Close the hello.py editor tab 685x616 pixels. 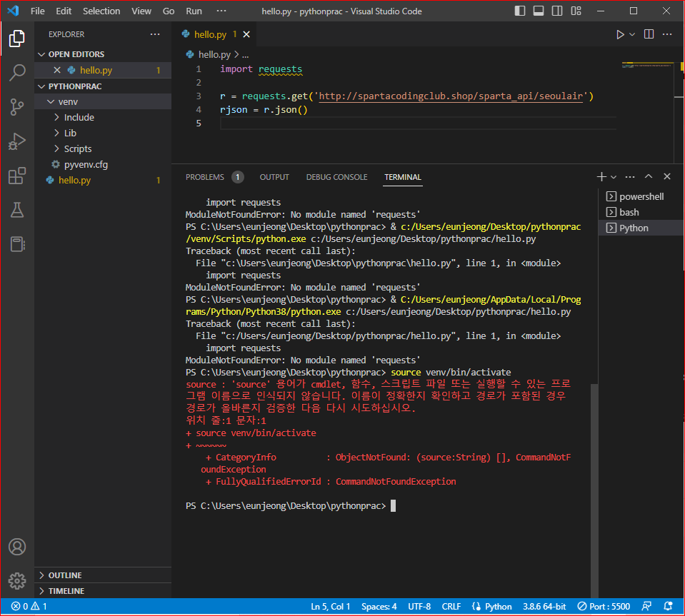(x=246, y=34)
